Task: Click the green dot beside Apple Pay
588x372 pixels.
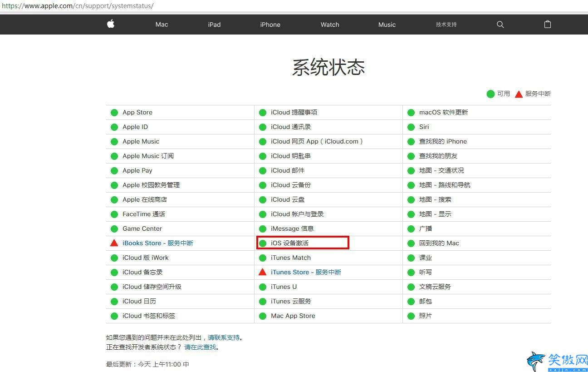Action: click(x=114, y=170)
